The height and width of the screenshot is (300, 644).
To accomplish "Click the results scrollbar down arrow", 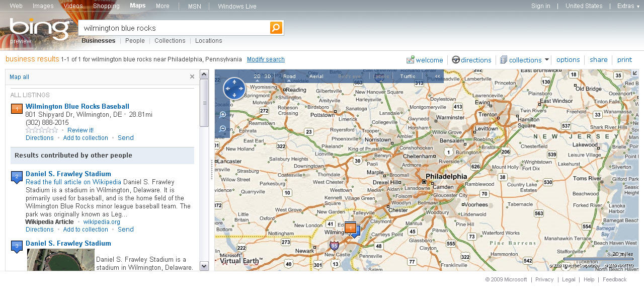I will click(x=204, y=266).
